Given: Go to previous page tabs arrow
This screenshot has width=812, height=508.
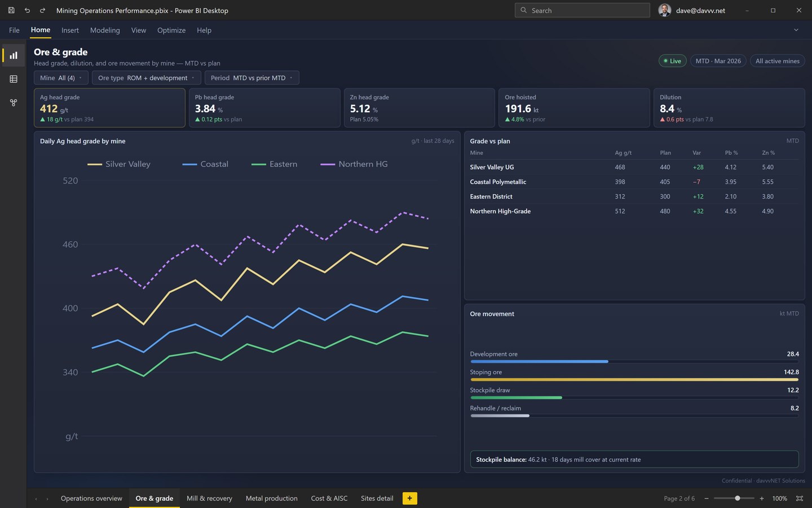Looking at the screenshot, I should click(x=36, y=498).
